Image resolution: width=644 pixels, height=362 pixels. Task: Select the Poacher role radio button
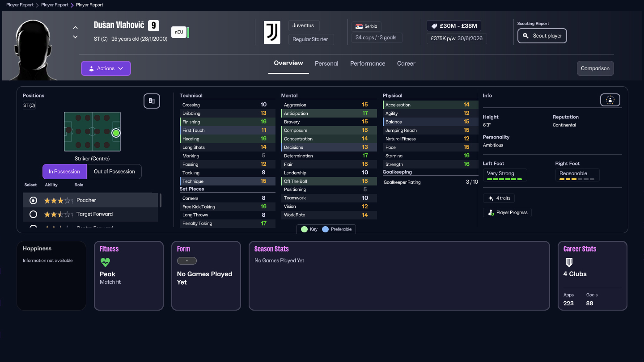click(33, 200)
